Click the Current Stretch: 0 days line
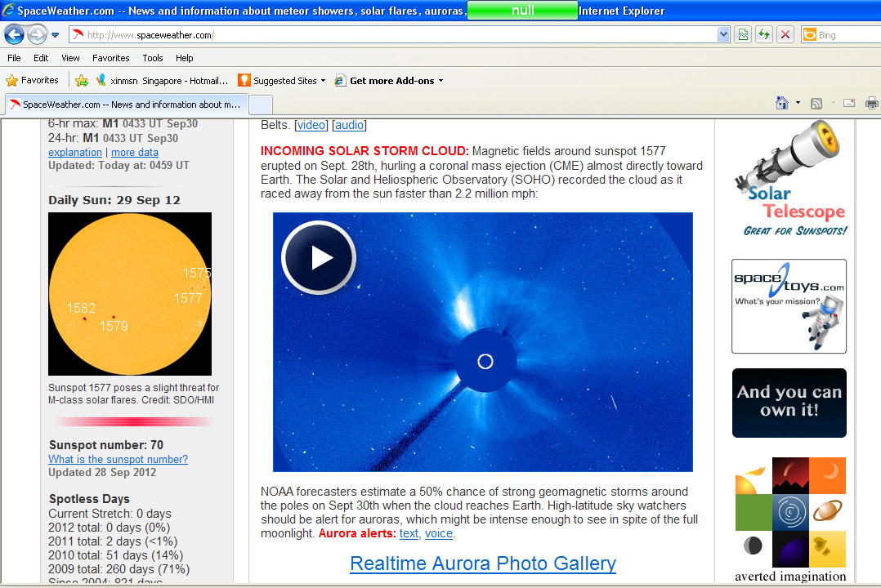 click(110, 514)
